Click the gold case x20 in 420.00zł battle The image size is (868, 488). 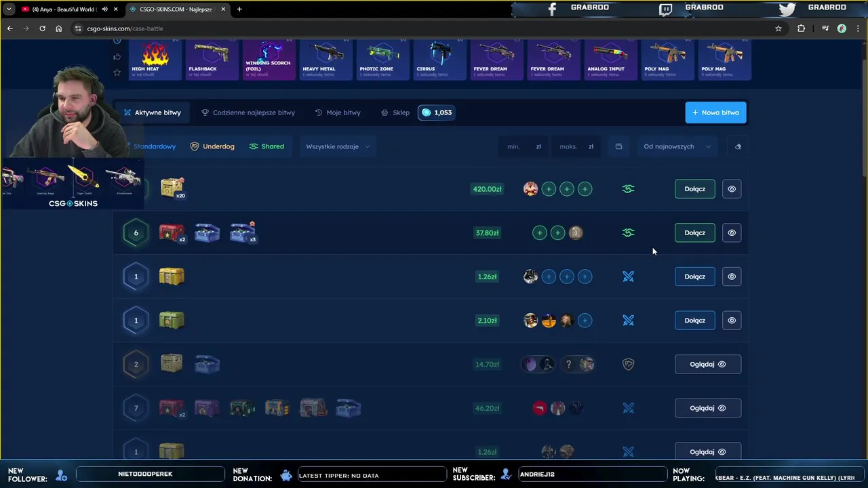172,188
